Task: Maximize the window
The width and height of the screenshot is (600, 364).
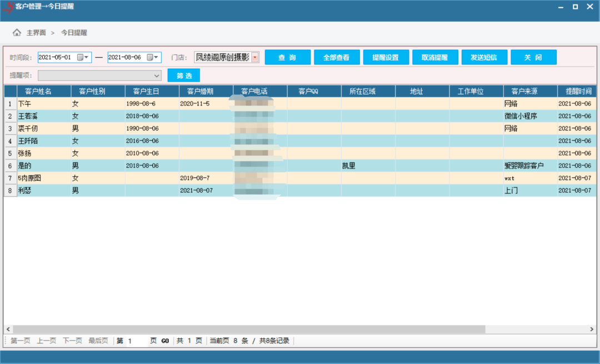Action: coord(575,7)
